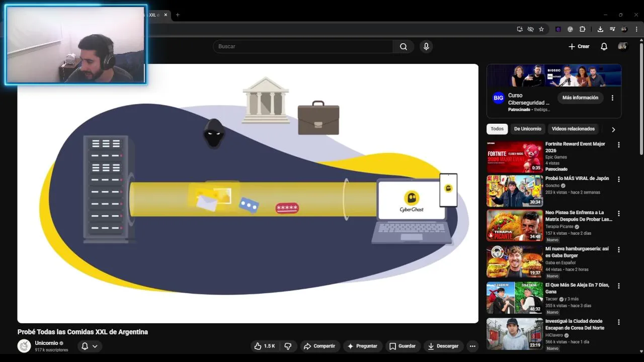Click the Buscar search field
644x362 pixels.
tap(303, 46)
